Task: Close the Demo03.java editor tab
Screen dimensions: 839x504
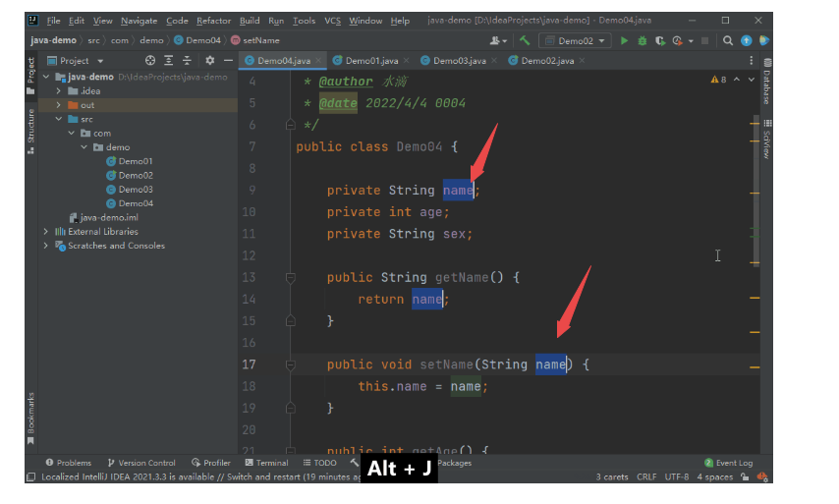Action: [494, 61]
